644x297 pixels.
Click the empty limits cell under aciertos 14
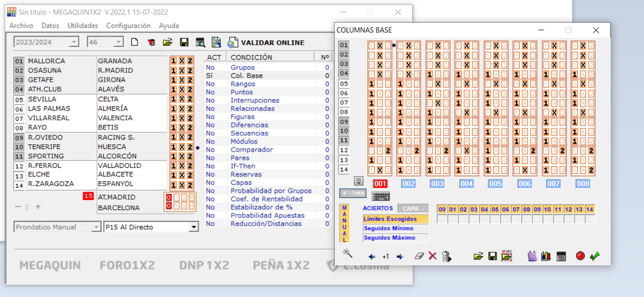[x=590, y=219]
